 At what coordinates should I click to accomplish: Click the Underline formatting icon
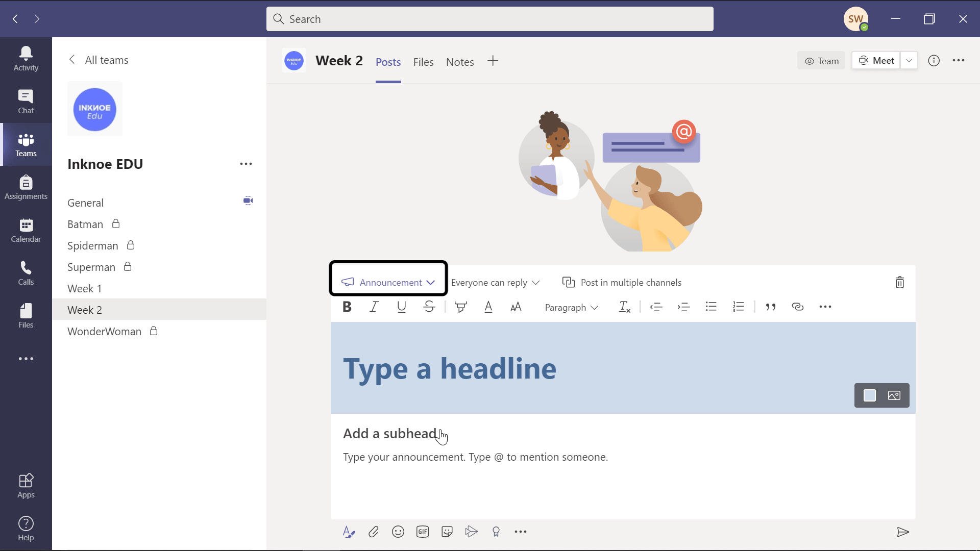401,307
